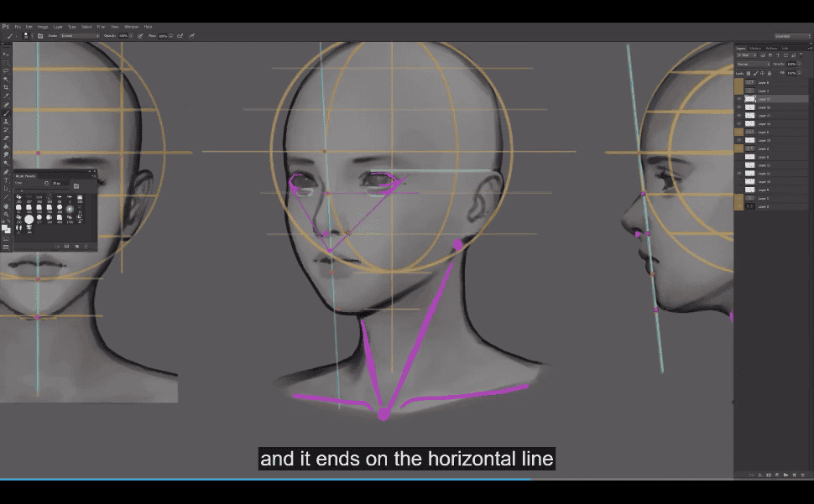Hide Layer 16 using its eye icon

pyautogui.click(x=739, y=107)
